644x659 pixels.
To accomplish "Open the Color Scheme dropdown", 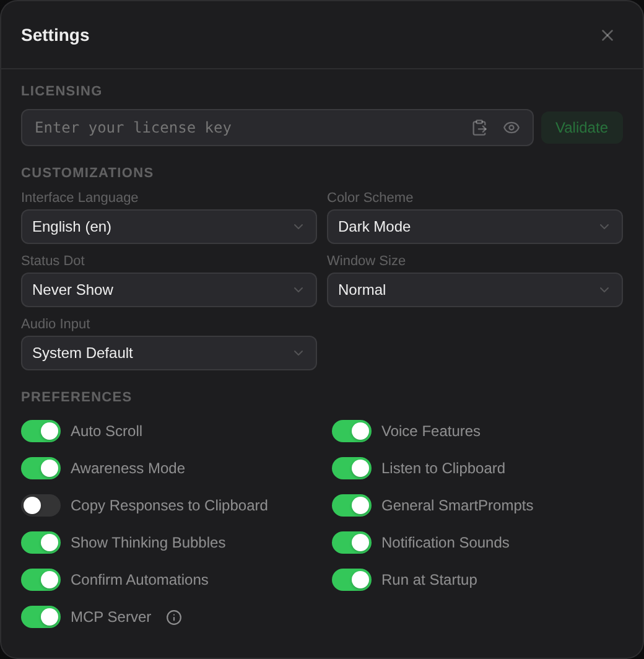I will click(475, 227).
